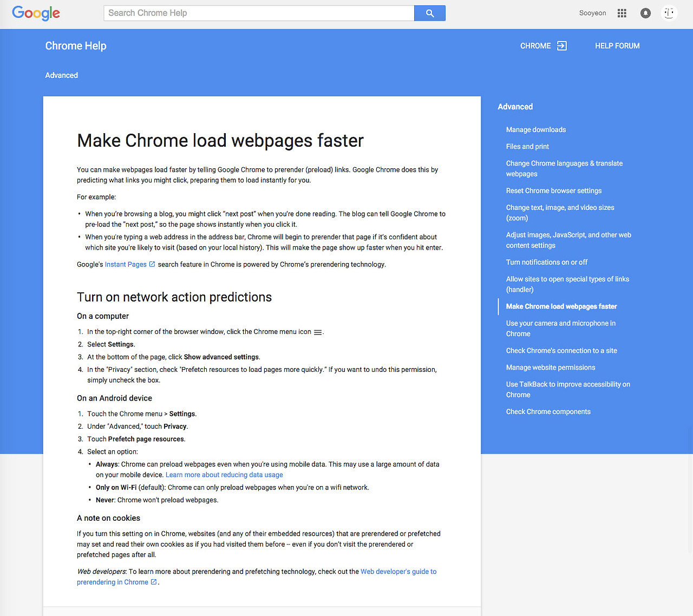
Task: Open Learn more about reducing data usage
Action: [224, 475]
